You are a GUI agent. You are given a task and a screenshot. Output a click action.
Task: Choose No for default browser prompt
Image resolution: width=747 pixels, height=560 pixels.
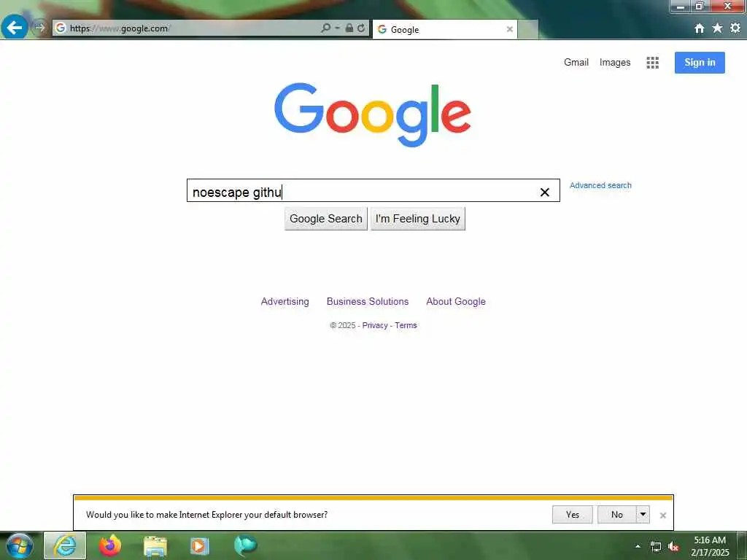point(617,514)
